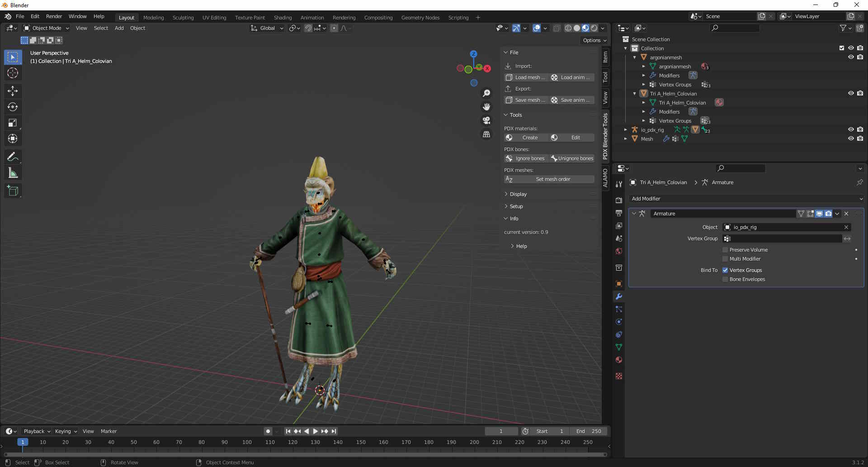Activate the Cursor tool
This screenshot has height=467, width=868.
click(13, 73)
